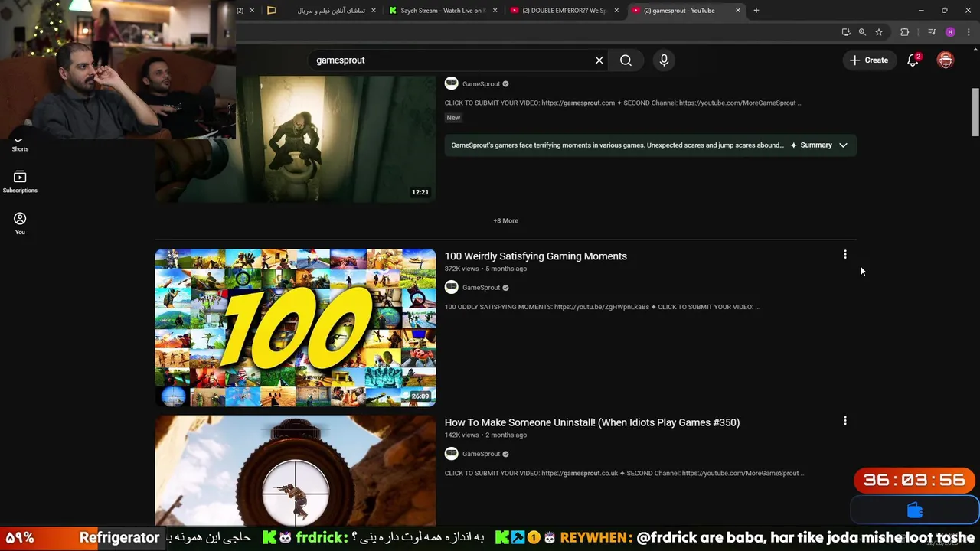This screenshot has height=551, width=980.
Task: Open more options for How To Make Someone Uninstall video
Action: click(x=845, y=421)
